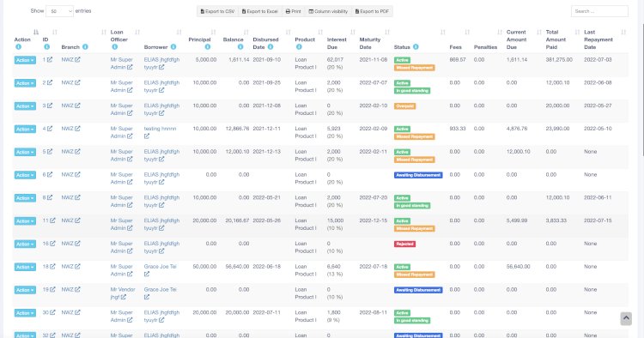Click Overpaid status badge in row 3
This screenshot has height=338, width=644.
point(405,106)
